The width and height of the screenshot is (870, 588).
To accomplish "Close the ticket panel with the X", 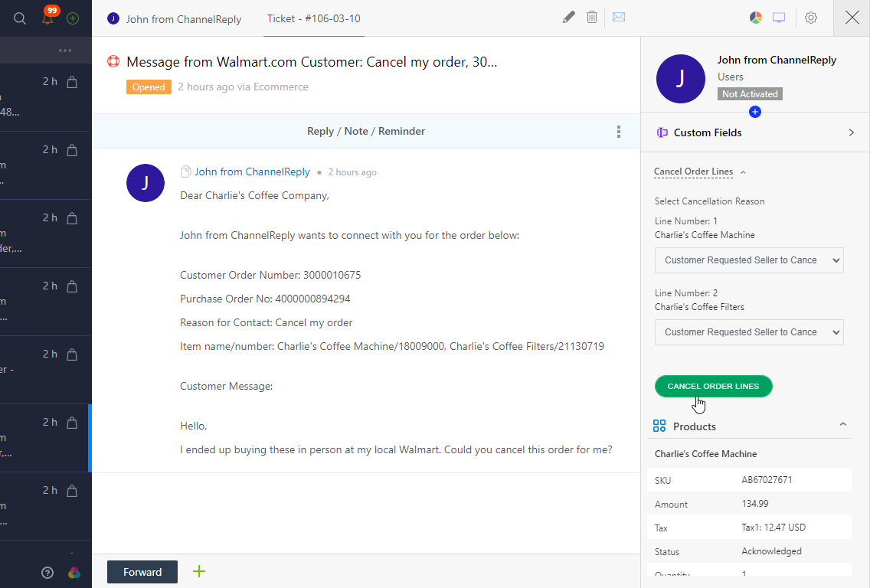I will (x=852, y=18).
